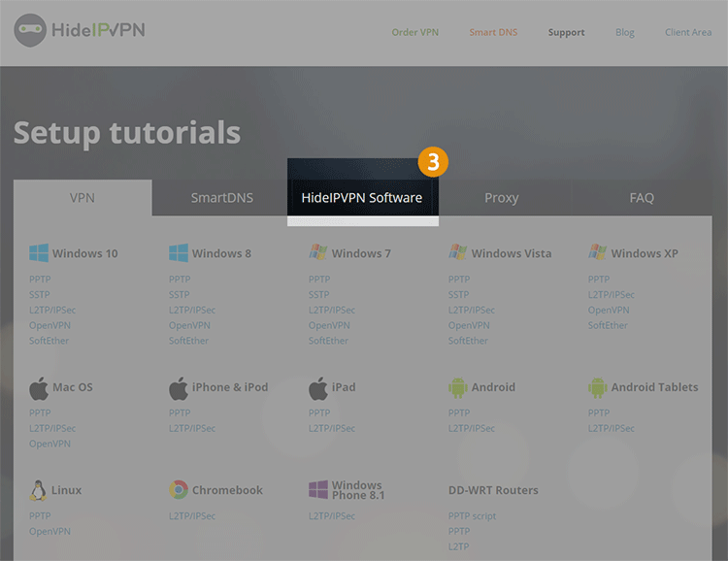Image resolution: width=728 pixels, height=561 pixels.
Task: Open Mac OS PPTP tutorial
Action: click(40, 412)
